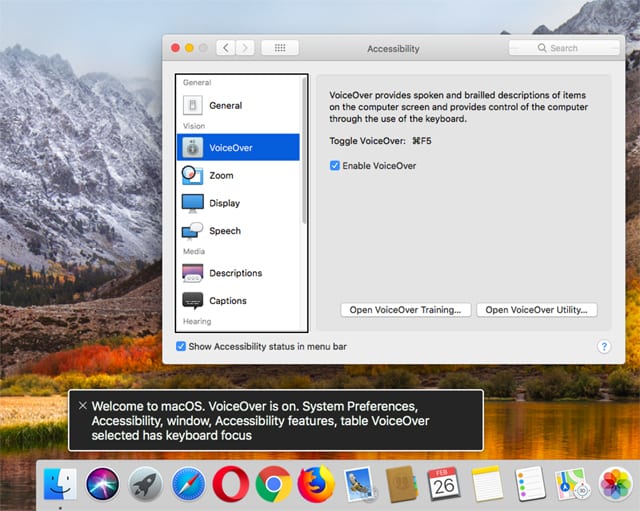Close the Accessibility window red button
Screen dimensions: 640x511
coord(176,48)
